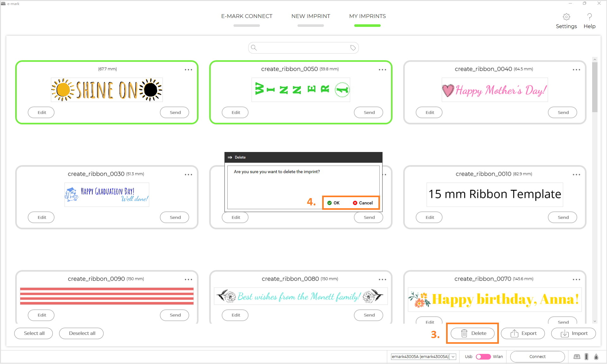Cancel the delete imprint dialog
This screenshot has width=607, height=364.
click(363, 203)
